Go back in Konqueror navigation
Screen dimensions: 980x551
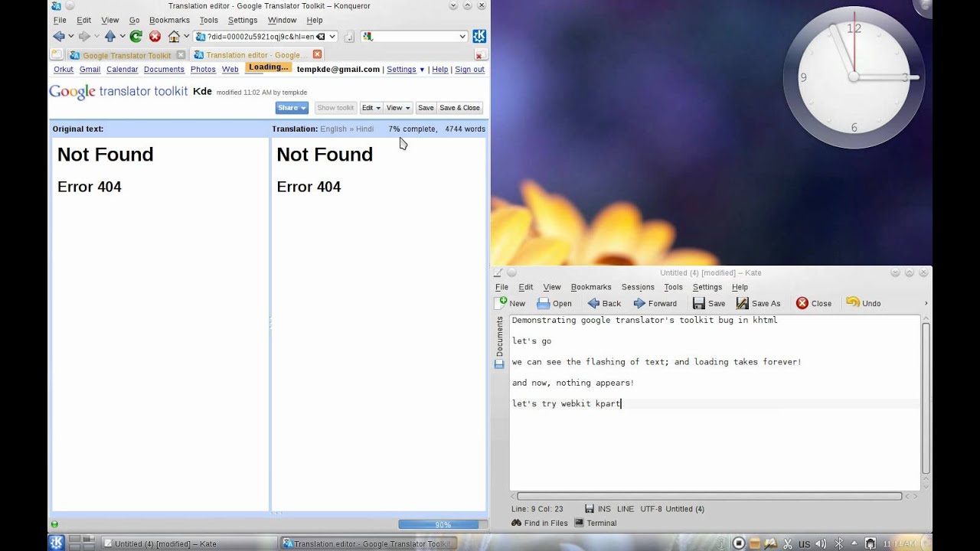[x=59, y=37]
